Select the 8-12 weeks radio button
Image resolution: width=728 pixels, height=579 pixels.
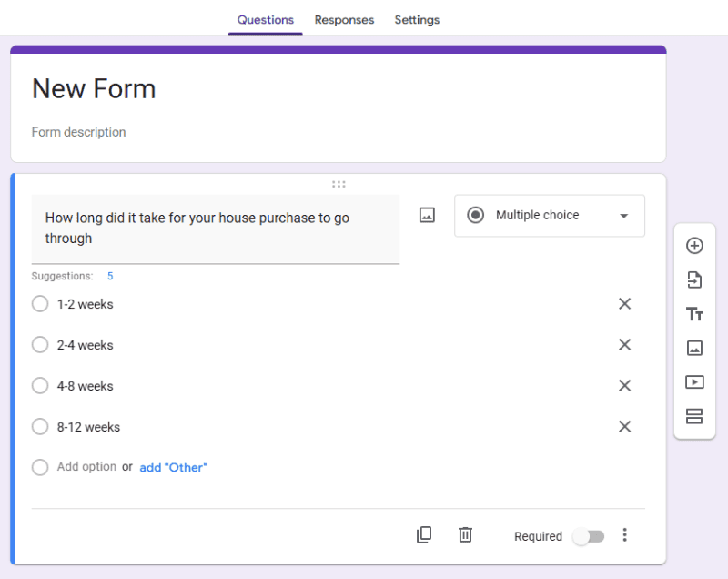pos(40,426)
